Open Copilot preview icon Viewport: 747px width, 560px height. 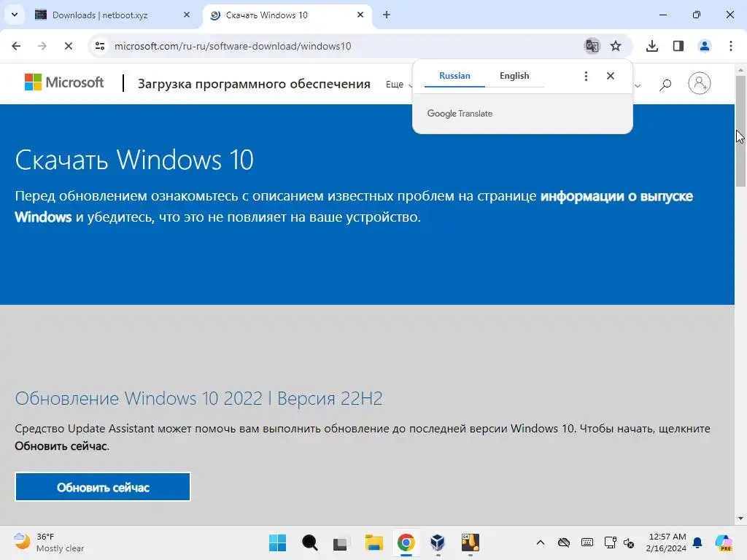point(724,542)
